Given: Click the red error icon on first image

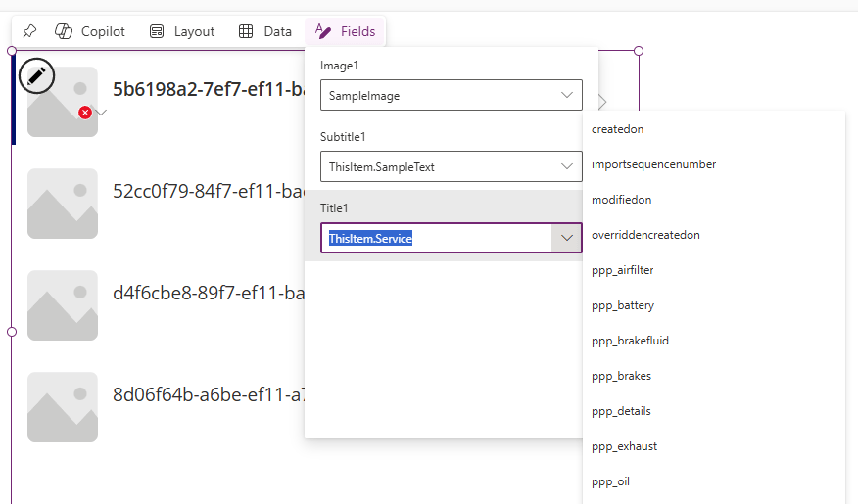Looking at the screenshot, I should click(x=85, y=113).
